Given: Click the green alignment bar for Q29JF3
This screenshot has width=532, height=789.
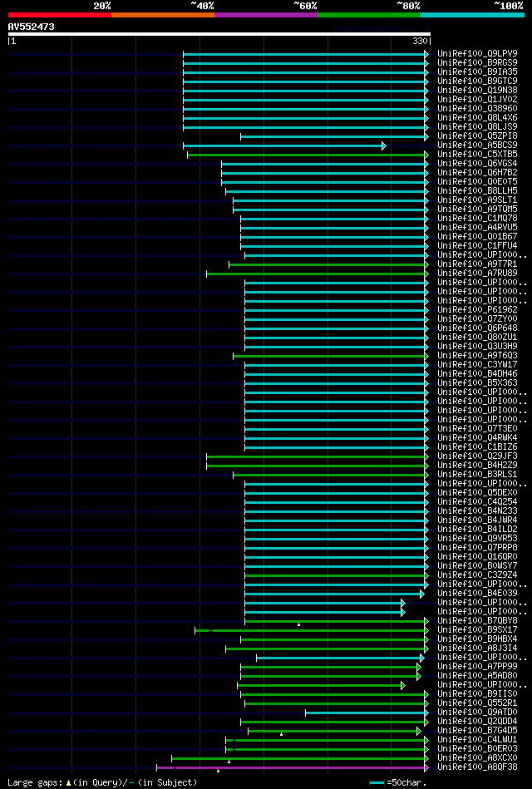Looking at the screenshot, I should pyautogui.click(x=317, y=457).
